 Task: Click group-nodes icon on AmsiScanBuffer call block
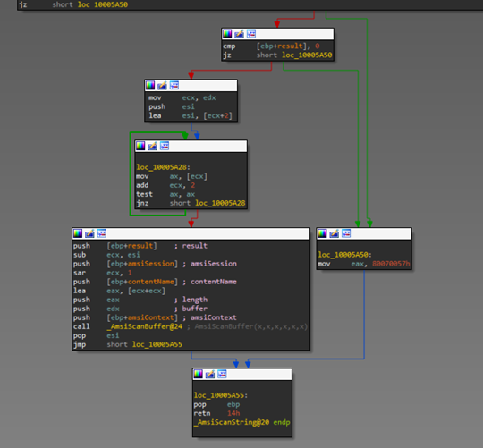(x=102, y=233)
